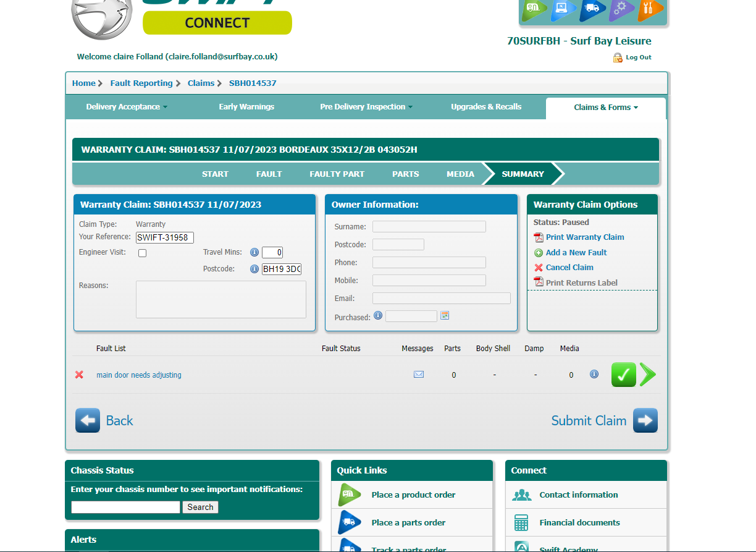Click the blue Back arrow icon
Viewport: 756px width, 552px height.
click(x=88, y=420)
